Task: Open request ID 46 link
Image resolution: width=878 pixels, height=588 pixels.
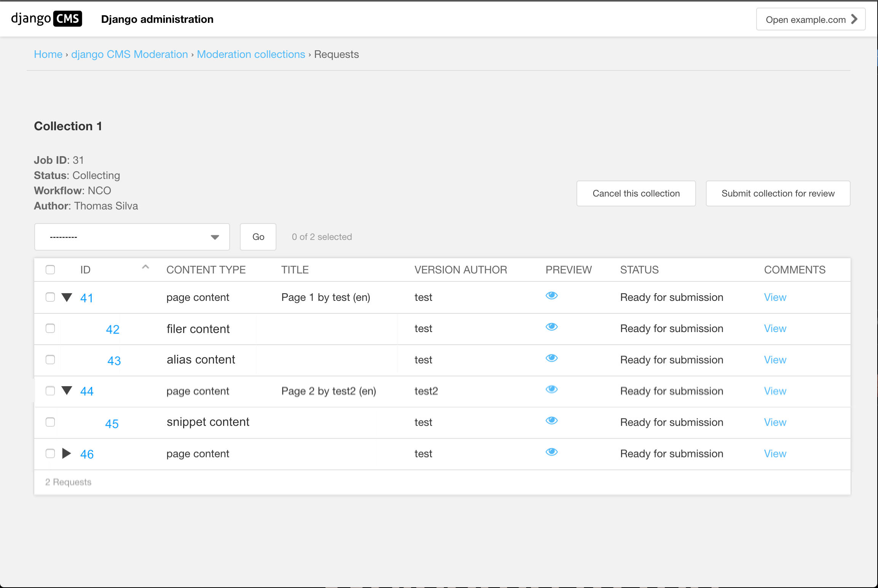Action: (87, 454)
